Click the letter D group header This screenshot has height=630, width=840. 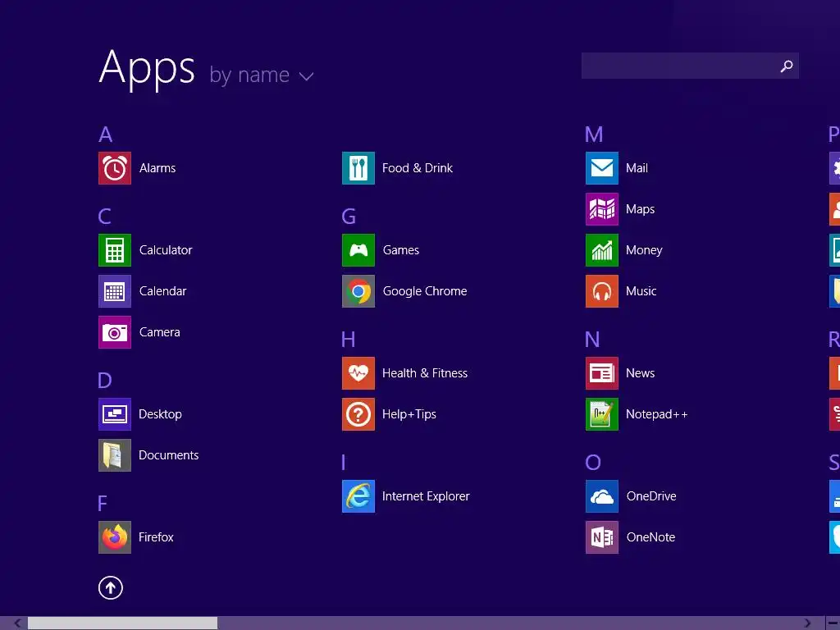click(104, 381)
